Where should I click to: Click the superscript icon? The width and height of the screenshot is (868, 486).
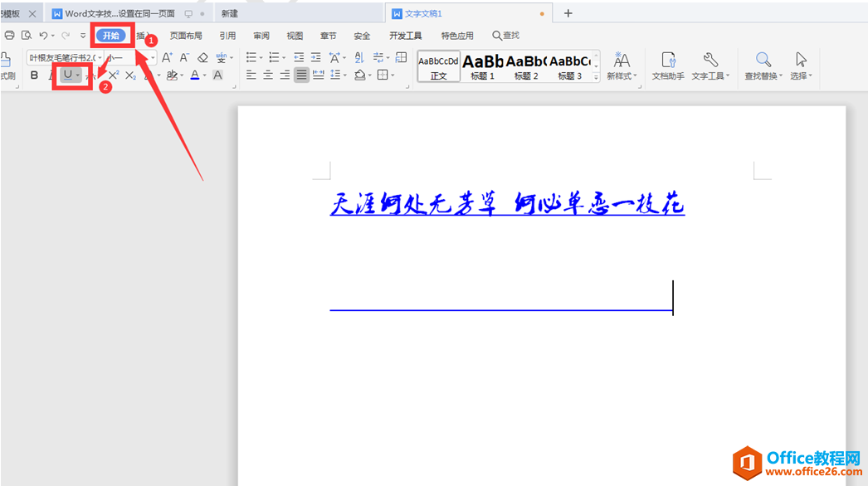coord(114,75)
